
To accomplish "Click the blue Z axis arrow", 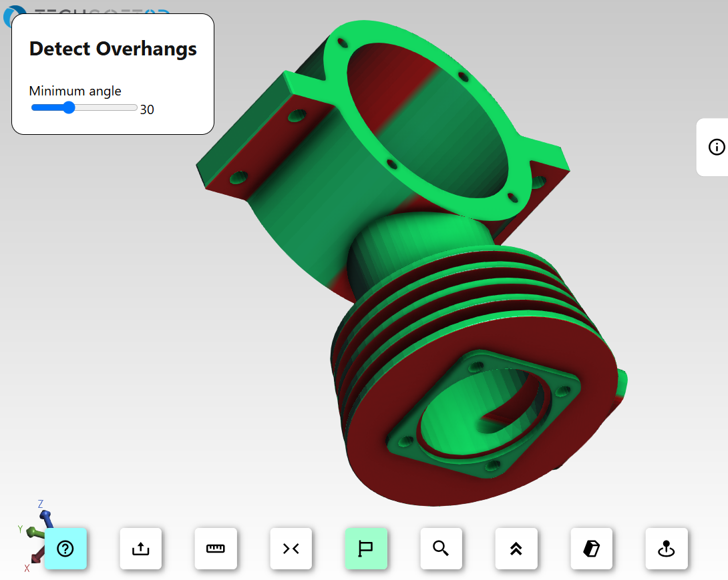I will 45,517.
